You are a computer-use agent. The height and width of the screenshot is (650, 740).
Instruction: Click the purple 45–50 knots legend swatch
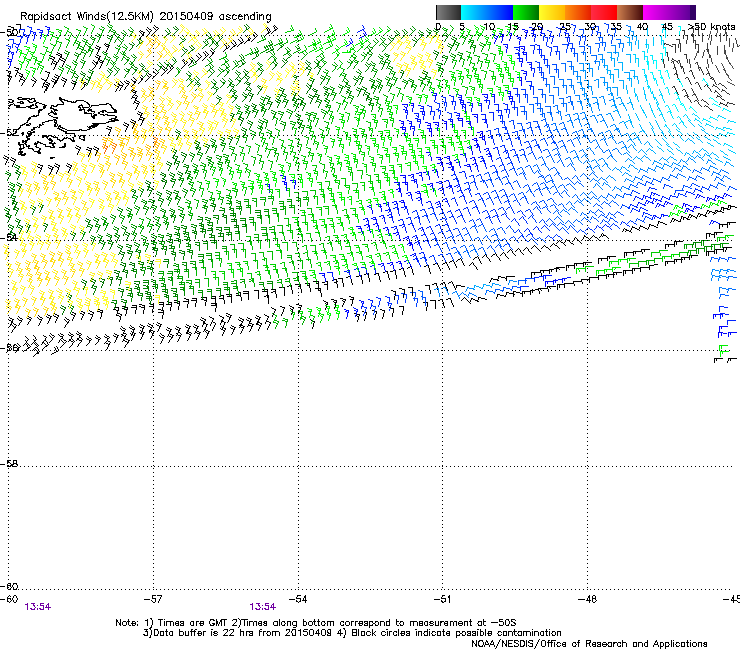682,12
